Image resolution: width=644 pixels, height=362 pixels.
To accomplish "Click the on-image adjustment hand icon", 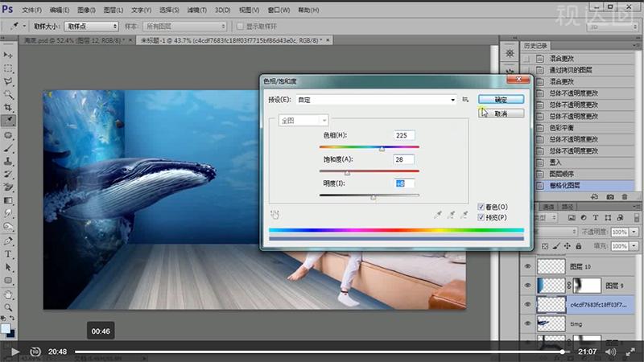I will (x=275, y=215).
